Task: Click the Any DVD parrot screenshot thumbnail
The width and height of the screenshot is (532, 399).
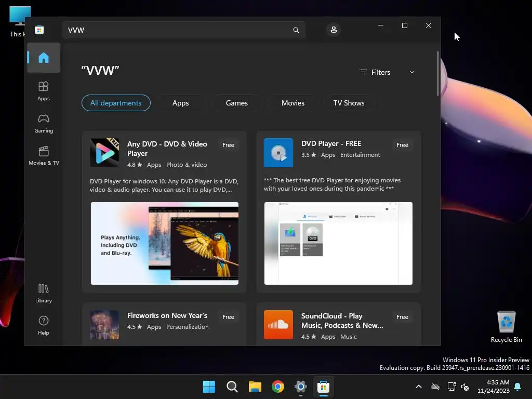Action: [165, 243]
